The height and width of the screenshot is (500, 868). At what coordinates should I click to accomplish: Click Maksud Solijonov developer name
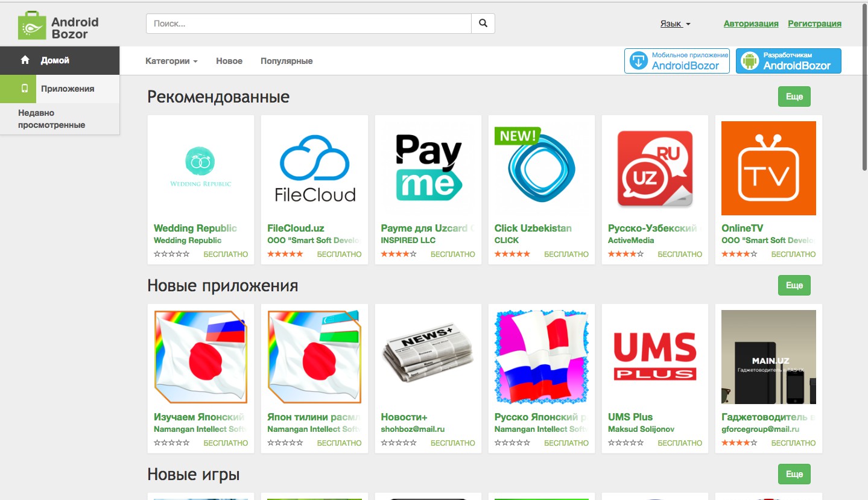pos(641,429)
